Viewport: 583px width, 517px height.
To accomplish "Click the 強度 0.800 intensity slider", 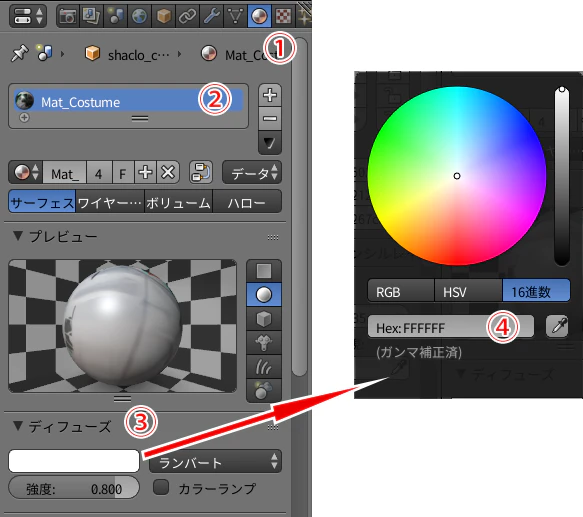I will click(74, 488).
